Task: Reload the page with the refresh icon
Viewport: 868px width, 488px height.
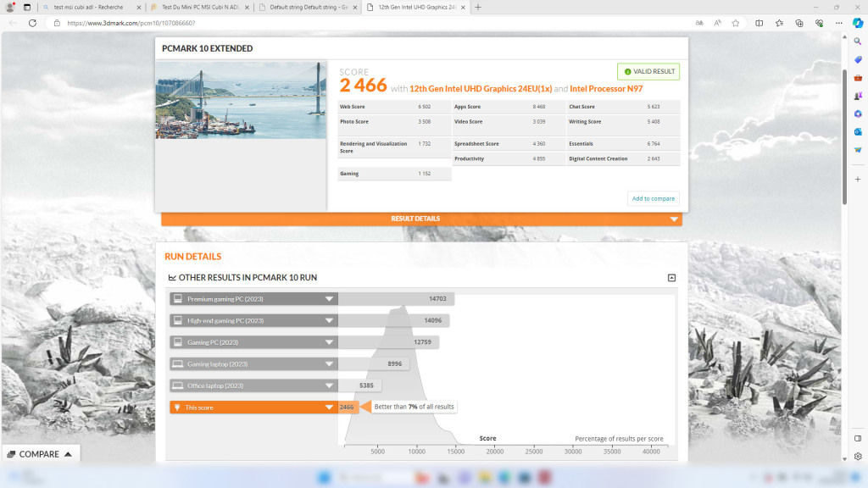Action: click(33, 23)
